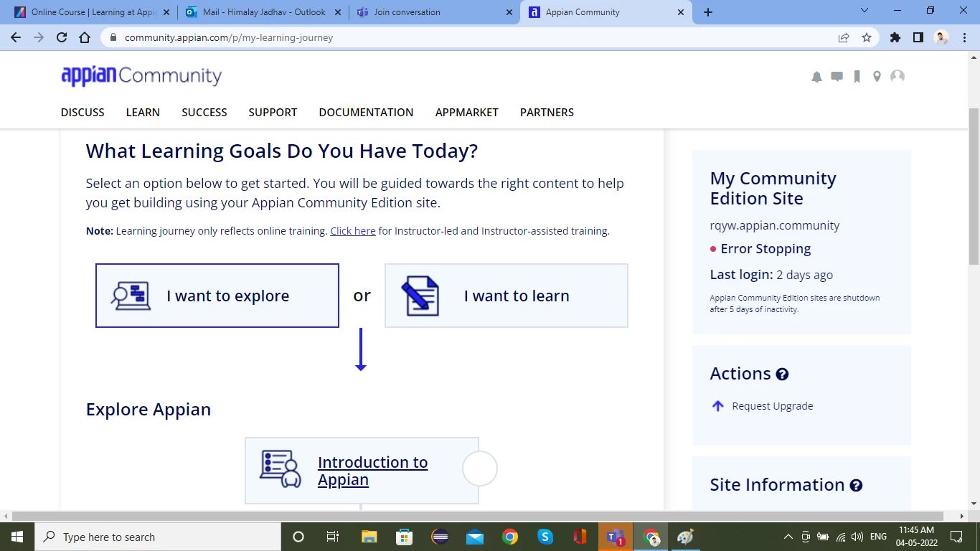Select the 'I want to learn' option
This screenshot has height=551, width=980.
pyautogui.click(x=507, y=296)
